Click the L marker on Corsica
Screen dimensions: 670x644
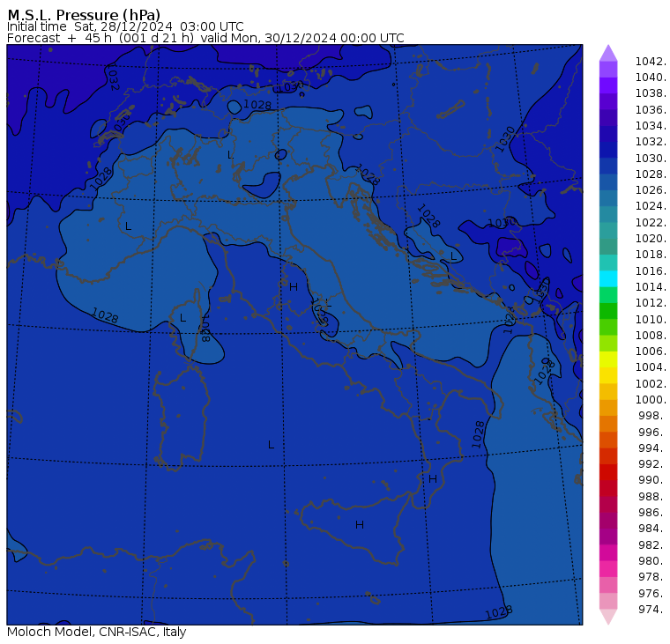pos(182,318)
